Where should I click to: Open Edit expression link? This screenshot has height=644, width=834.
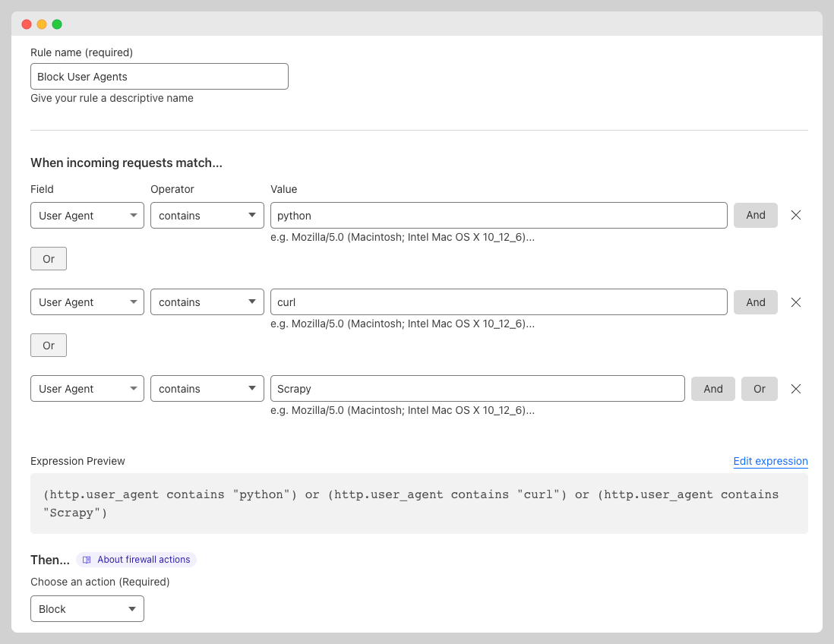(770, 461)
